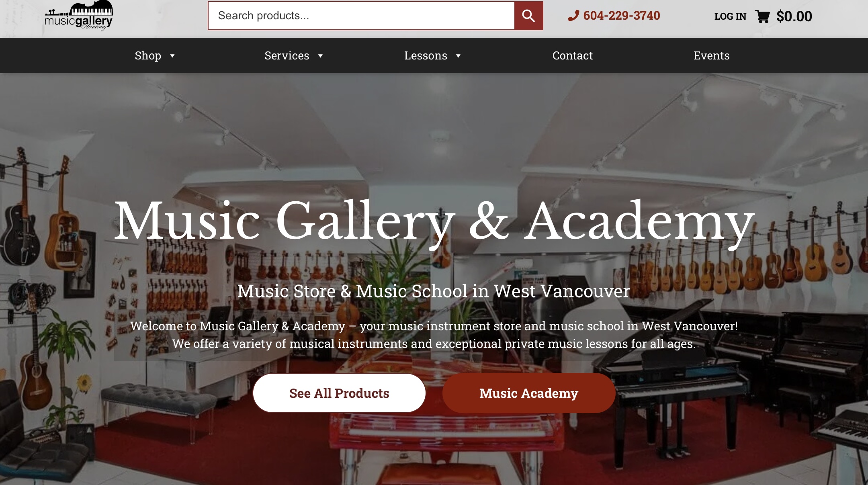Viewport: 868px width, 485px height.
Task: Click the Music Store & Music School subtitle
Action: 434,291
